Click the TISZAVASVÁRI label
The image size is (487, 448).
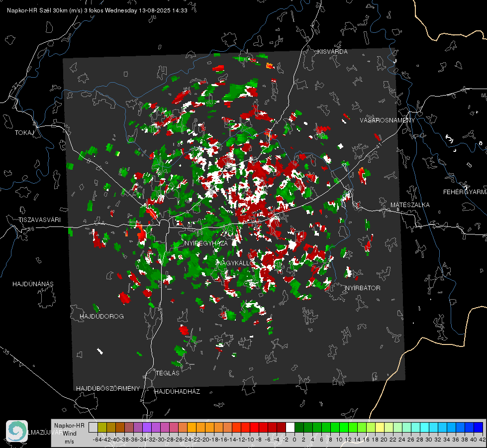pyautogui.click(x=40, y=220)
